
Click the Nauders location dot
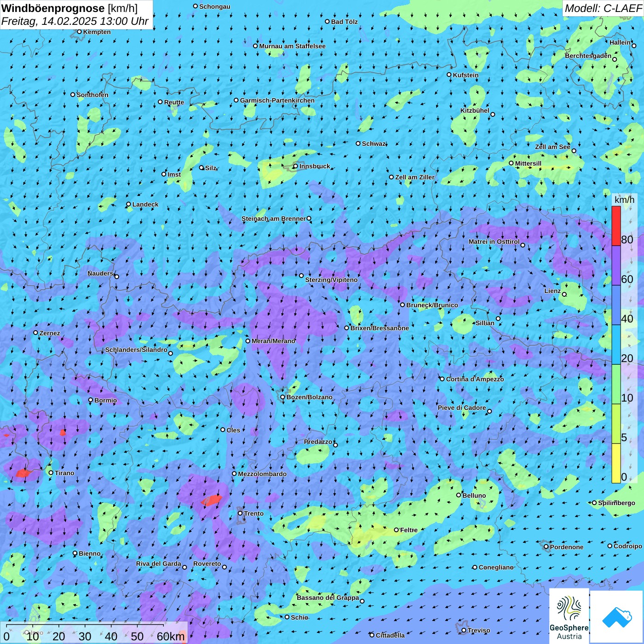117,276
